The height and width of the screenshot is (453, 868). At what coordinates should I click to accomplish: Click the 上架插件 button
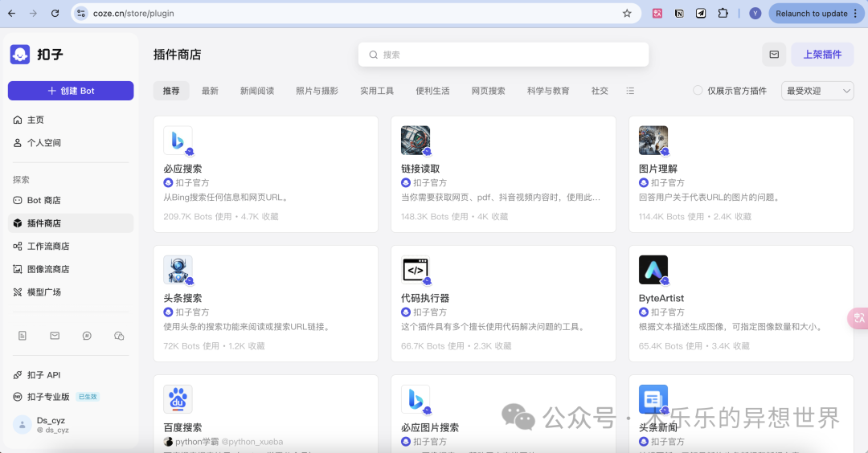coord(822,55)
